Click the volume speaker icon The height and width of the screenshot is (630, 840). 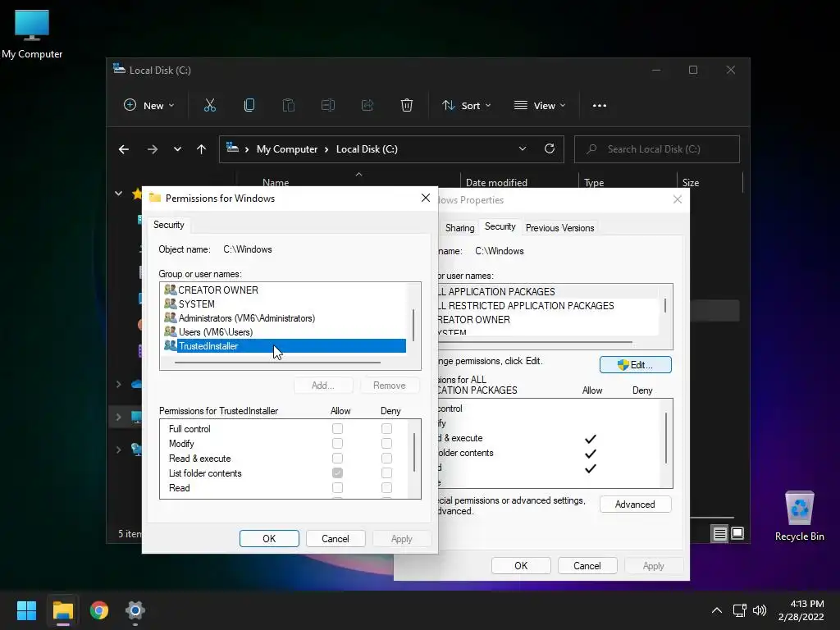point(760,610)
